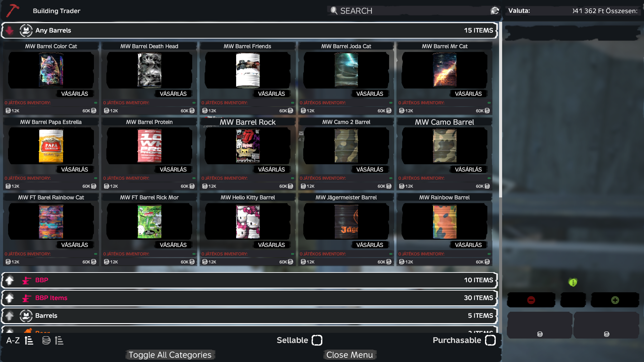This screenshot has height=362, width=644.
Task: Collapse the Any Barrels category
Action: [x=9, y=31]
